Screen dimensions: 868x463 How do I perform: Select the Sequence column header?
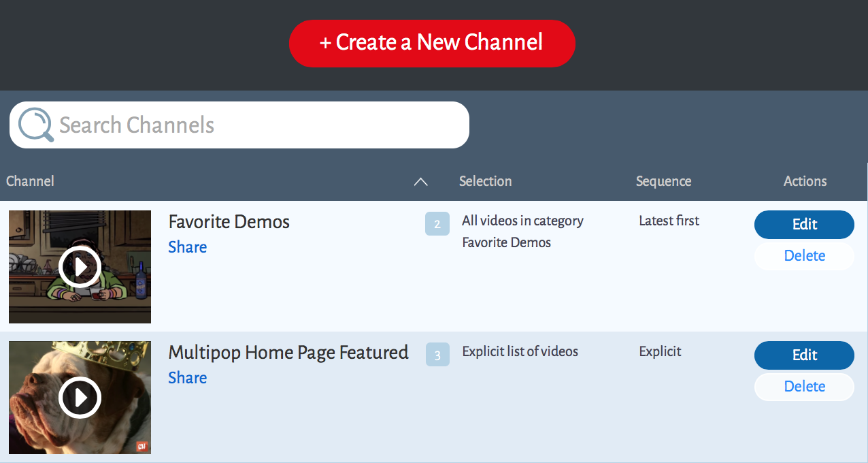coord(663,180)
